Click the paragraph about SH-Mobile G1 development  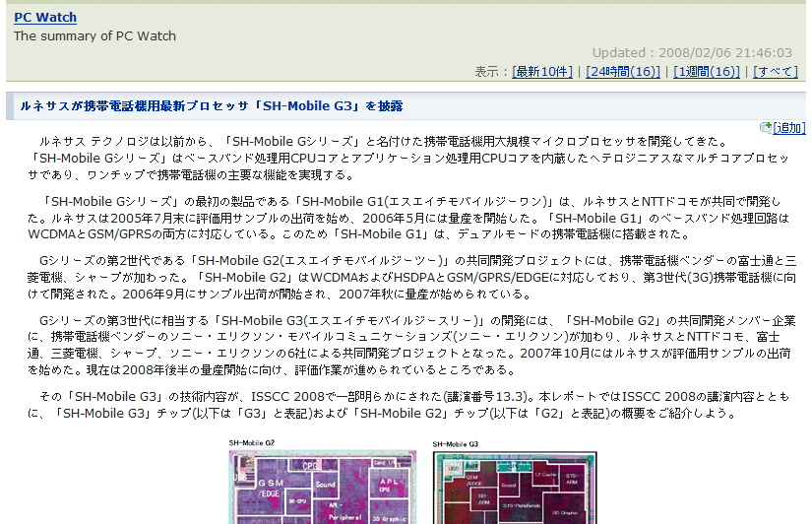[x=408, y=218]
